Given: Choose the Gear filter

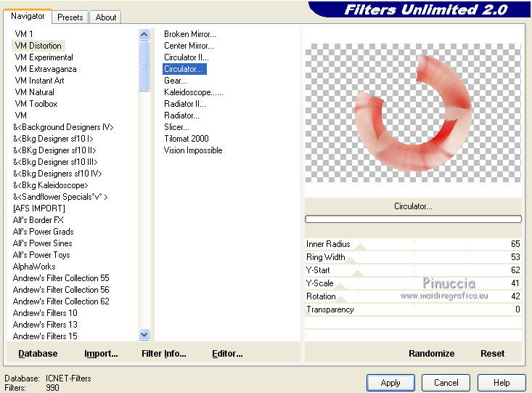Looking at the screenshot, I should click(176, 81).
